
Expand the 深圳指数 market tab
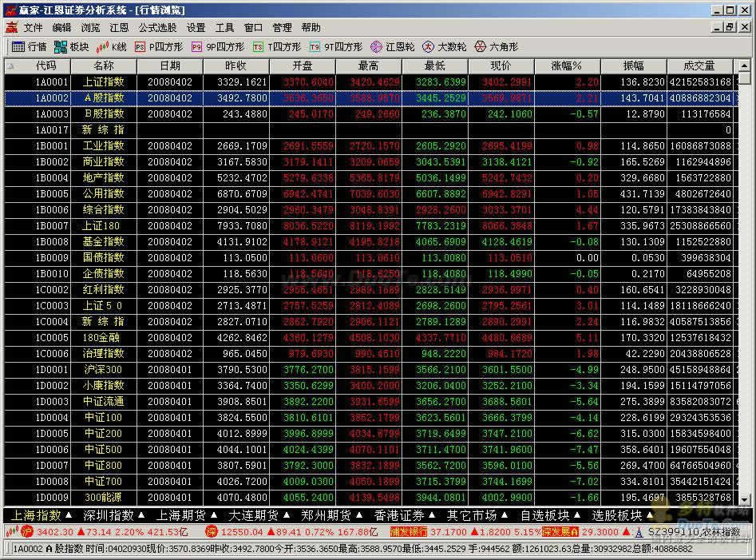114,515
